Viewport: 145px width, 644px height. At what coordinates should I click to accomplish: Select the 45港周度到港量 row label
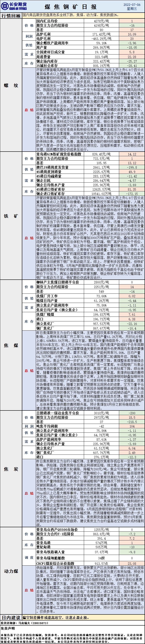[x=49, y=172]
